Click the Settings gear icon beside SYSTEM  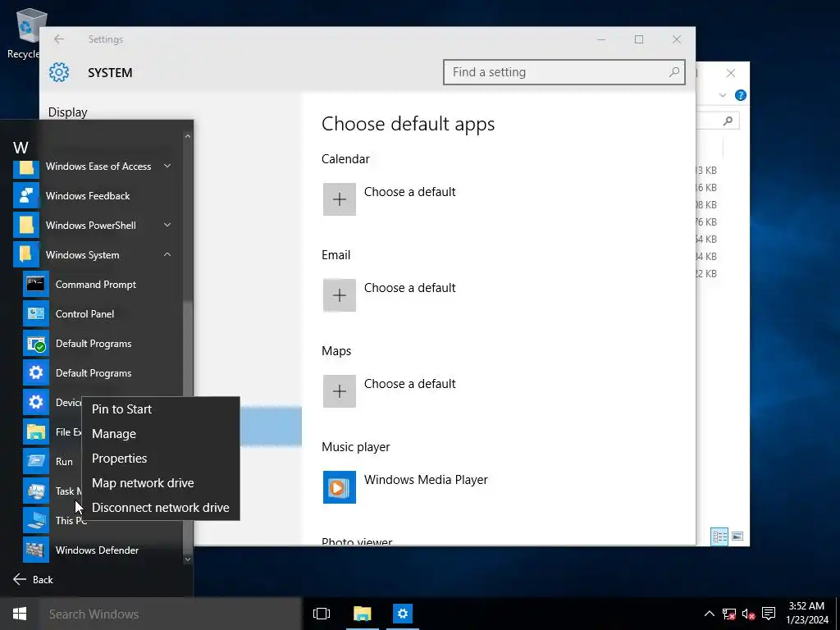[x=59, y=72]
